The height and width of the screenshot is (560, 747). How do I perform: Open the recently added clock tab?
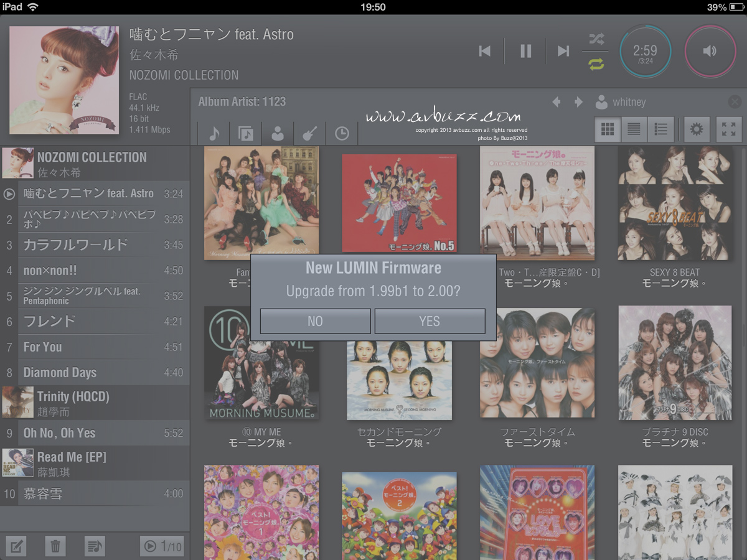click(341, 133)
